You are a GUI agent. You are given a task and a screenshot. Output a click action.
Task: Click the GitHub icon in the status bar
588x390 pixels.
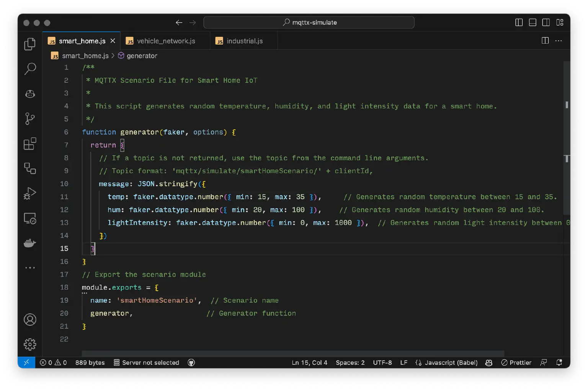191,362
